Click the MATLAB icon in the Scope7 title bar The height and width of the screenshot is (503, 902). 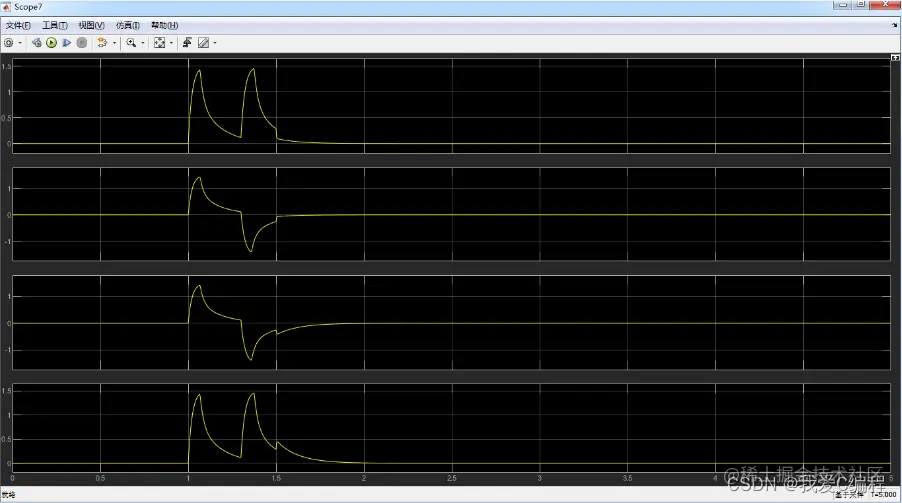point(6,7)
